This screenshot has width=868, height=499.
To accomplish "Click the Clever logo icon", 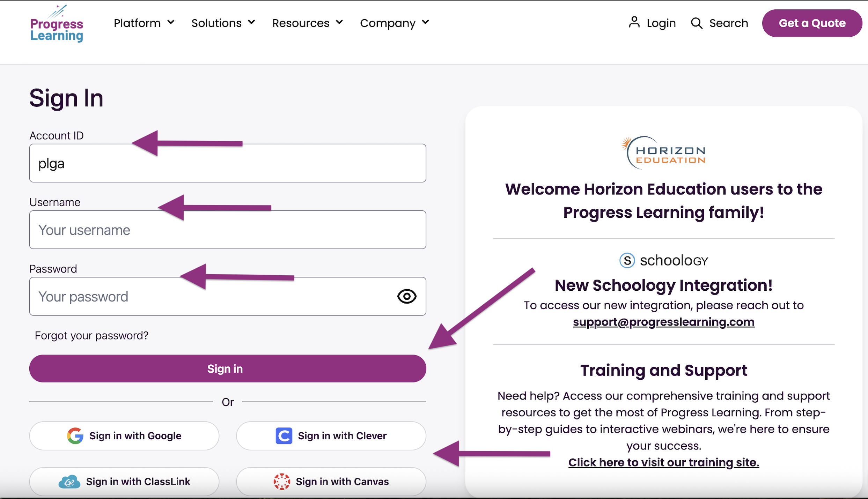I will click(284, 435).
